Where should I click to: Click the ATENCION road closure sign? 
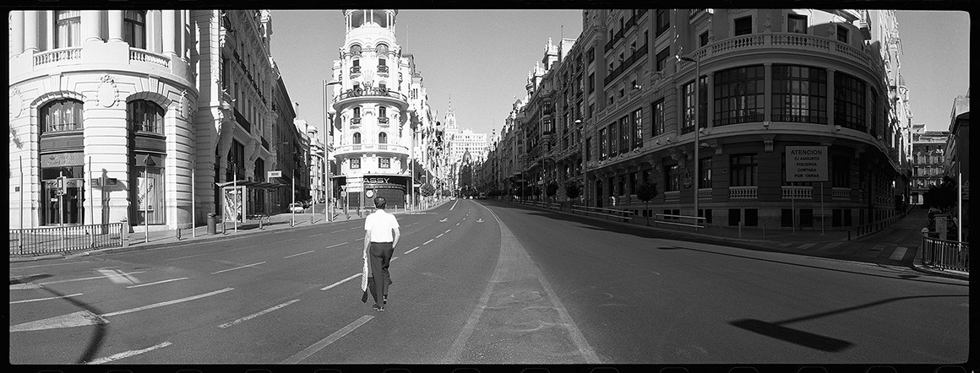pos(805,164)
